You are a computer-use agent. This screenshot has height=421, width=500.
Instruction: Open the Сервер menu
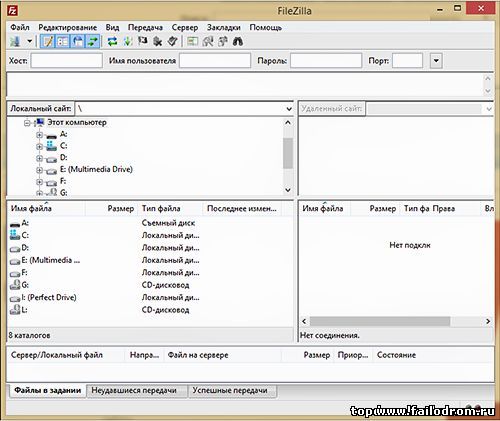pos(185,27)
